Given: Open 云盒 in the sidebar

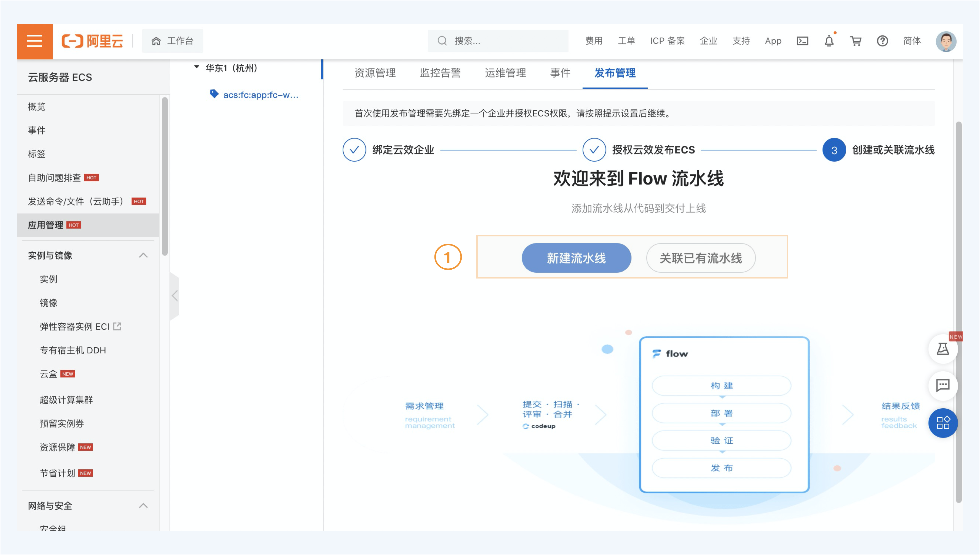Looking at the screenshot, I should [x=48, y=374].
